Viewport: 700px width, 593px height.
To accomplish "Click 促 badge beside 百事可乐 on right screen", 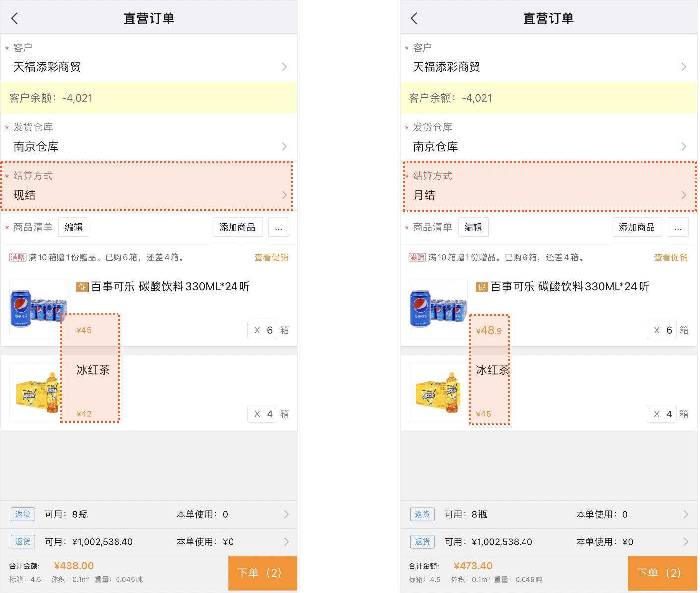I will 482,287.
